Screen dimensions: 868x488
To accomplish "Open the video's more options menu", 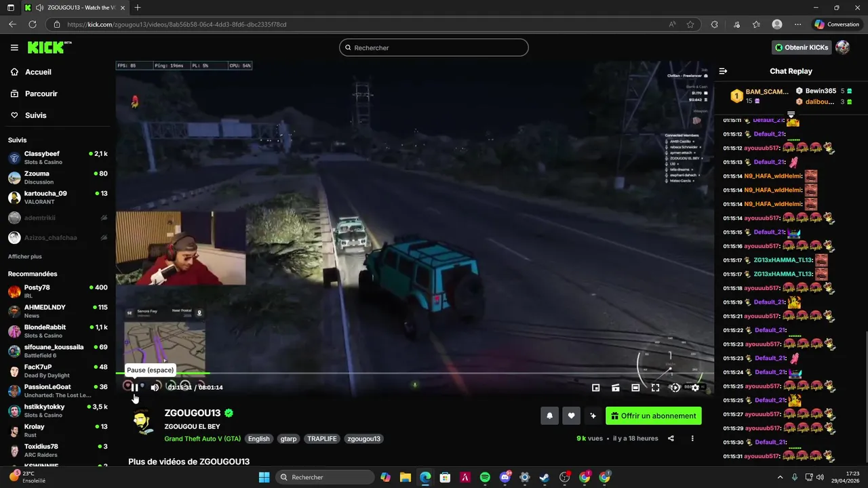I will pos(692,439).
